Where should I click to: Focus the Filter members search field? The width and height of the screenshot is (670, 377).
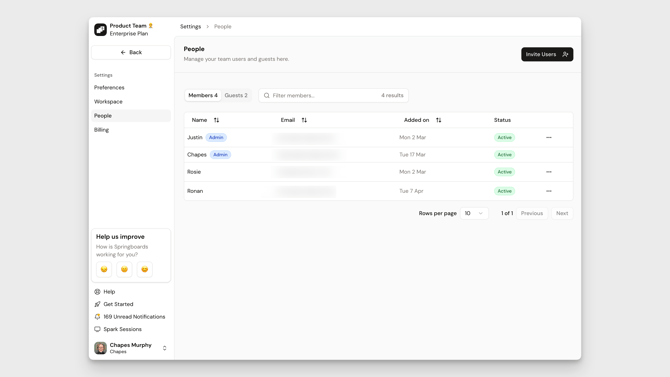(333, 95)
